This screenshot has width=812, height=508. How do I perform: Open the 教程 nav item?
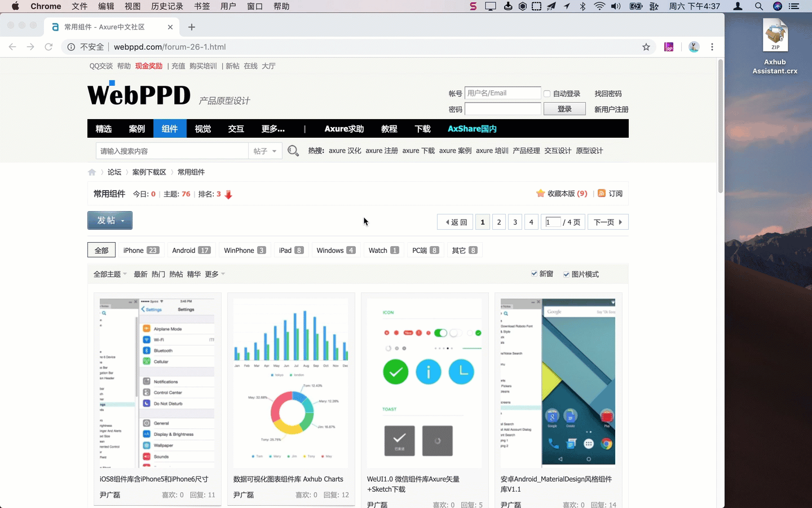(x=389, y=129)
